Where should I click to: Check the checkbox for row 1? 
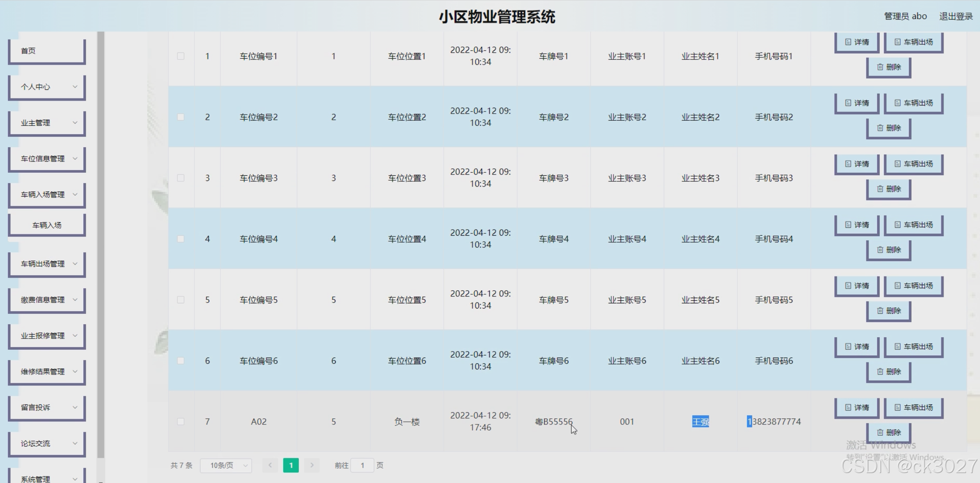tap(180, 56)
